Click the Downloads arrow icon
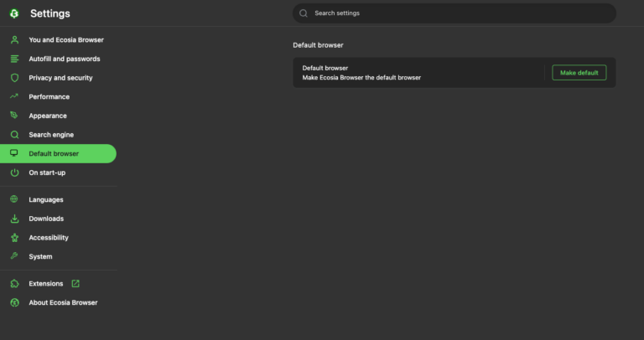 (x=14, y=219)
